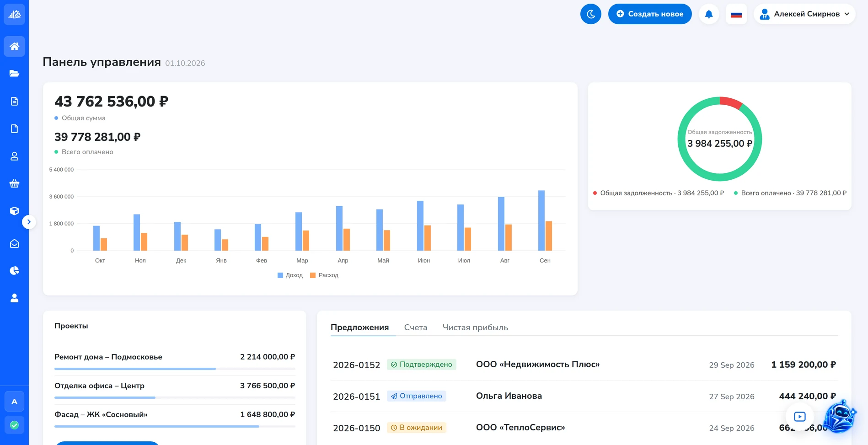Select the solid person sidebar icon
Image resolution: width=868 pixels, height=445 pixels.
(14, 298)
